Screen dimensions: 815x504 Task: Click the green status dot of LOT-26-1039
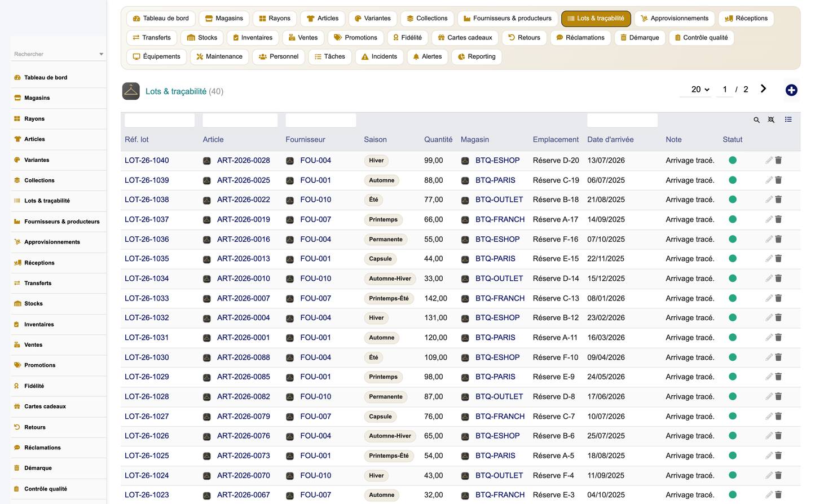pyautogui.click(x=733, y=180)
